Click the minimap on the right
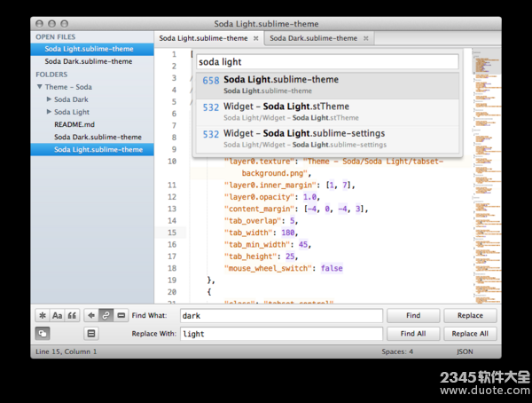Screen dimensions: 532x403 coord(487,176)
